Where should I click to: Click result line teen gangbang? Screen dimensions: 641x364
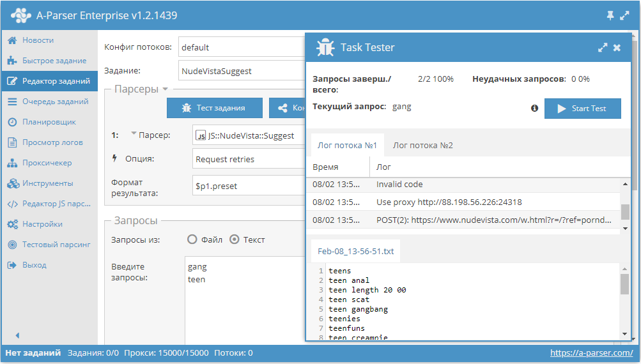(x=358, y=309)
